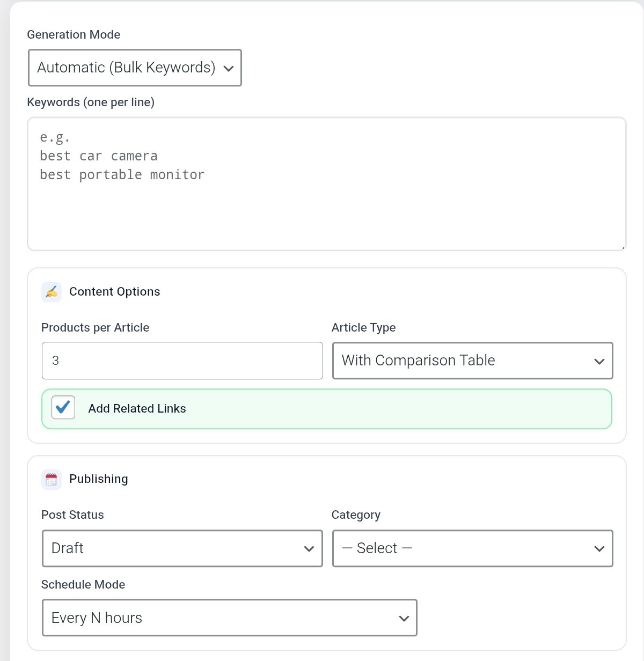
Task: Click the Schedule Mode label
Action: tap(83, 585)
